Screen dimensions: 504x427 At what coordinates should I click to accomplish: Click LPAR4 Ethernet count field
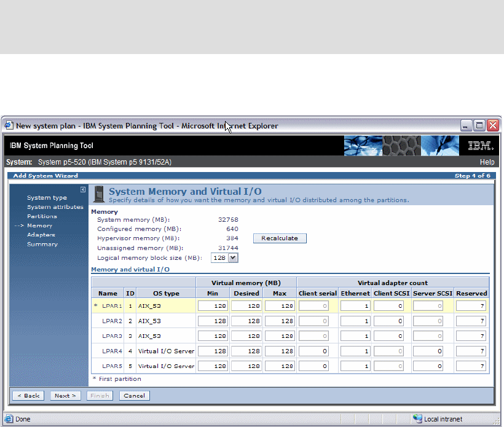355,351
